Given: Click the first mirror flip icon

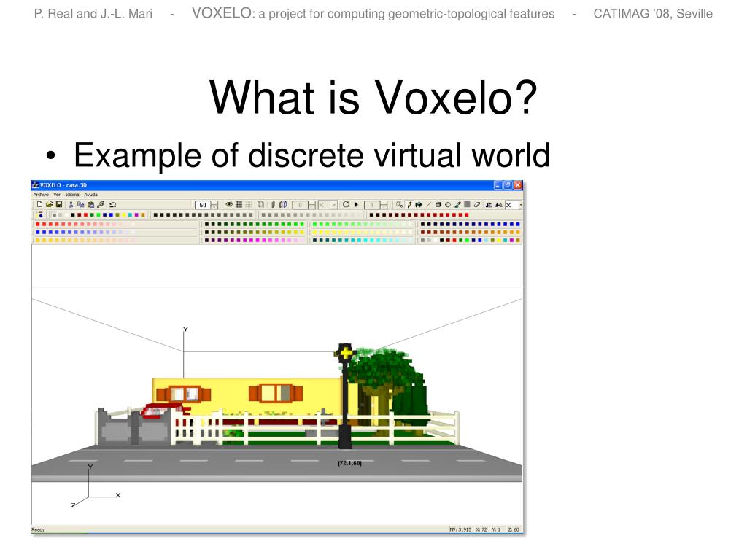Looking at the screenshot, I should (489, 205).
